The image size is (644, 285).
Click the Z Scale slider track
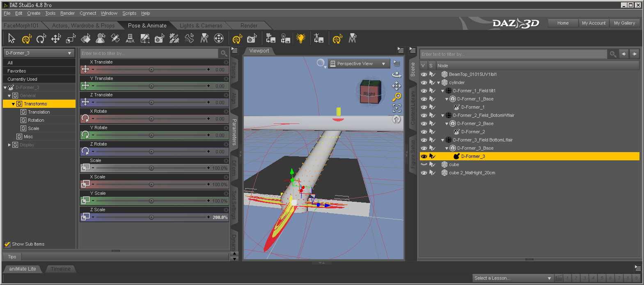(x=151, y=217)
